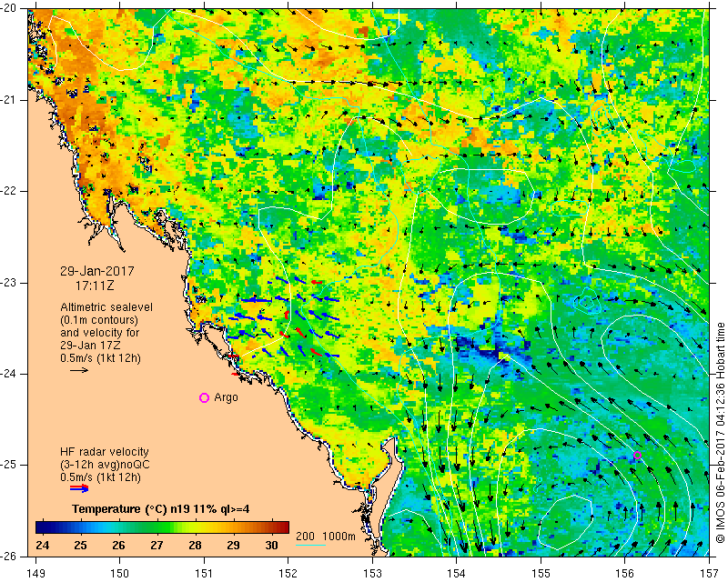Screen dimensions: 728x582
Task: Click the longitude axis label 149
Action: (x=35, y=574)
